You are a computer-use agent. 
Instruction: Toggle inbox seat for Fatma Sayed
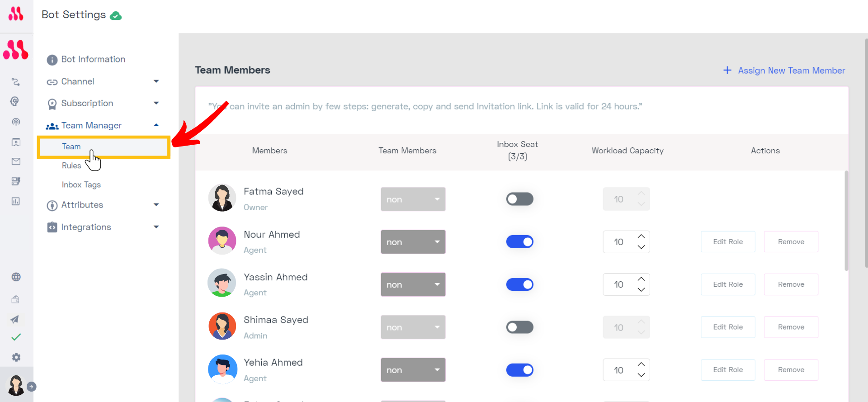[x=519, y=199]
